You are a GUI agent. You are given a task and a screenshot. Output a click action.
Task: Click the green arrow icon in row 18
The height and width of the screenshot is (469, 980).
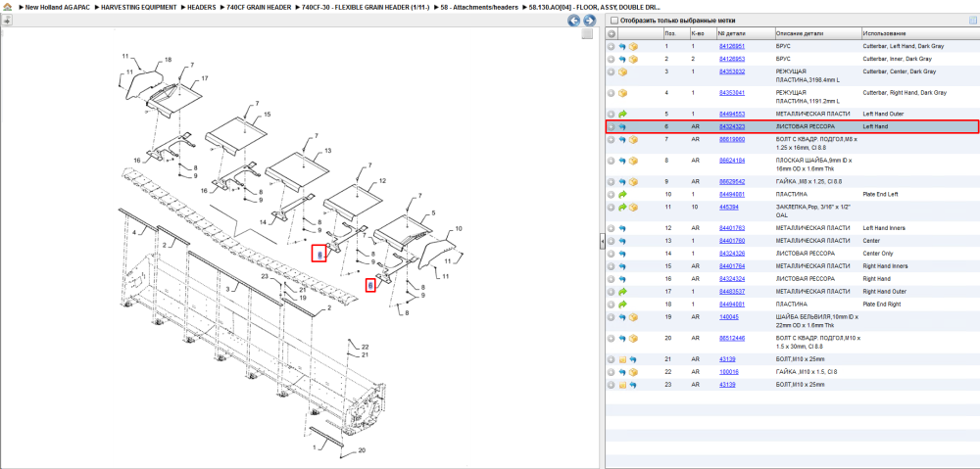coord(622,305)
